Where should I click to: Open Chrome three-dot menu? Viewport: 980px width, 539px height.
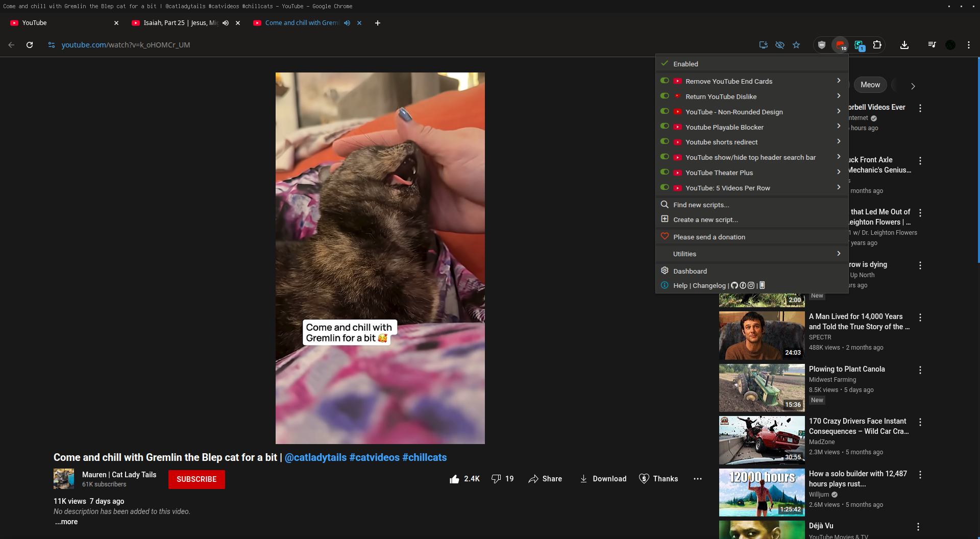[969, 45]
